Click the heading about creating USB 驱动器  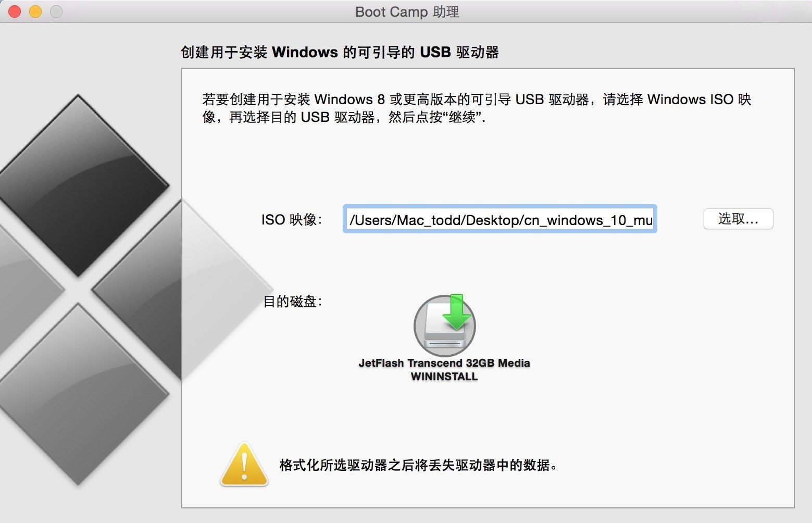click(x=340, y=52)
